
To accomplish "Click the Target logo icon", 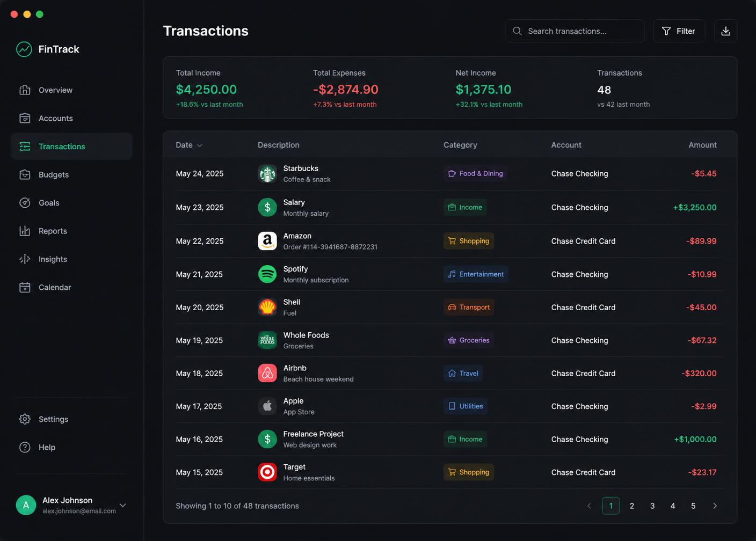I will pos(267,472).
